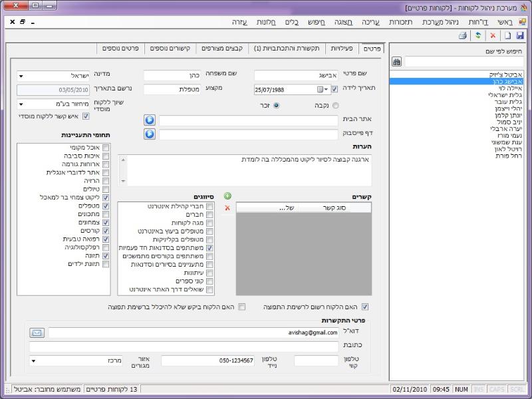This screenshot has width=532, height=399.
Task: Open the אזור מגורים region dropdown
Action: coord(33,360)
